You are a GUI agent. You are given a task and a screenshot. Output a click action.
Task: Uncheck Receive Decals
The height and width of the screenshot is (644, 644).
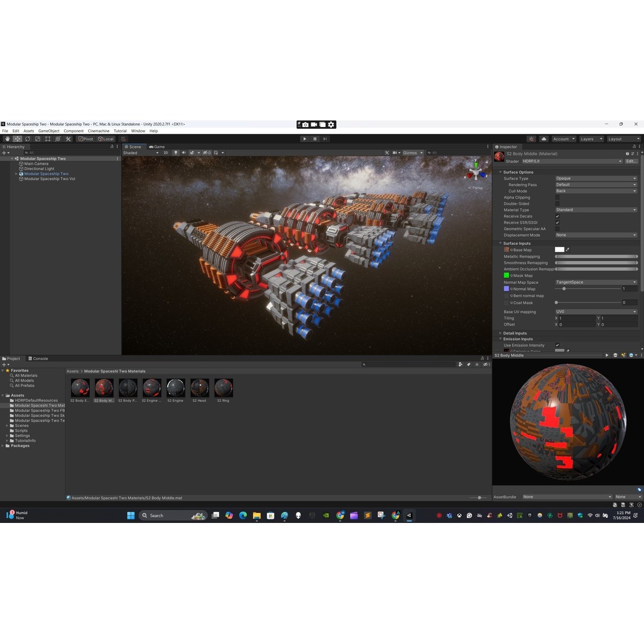click(x=558, y=216)
